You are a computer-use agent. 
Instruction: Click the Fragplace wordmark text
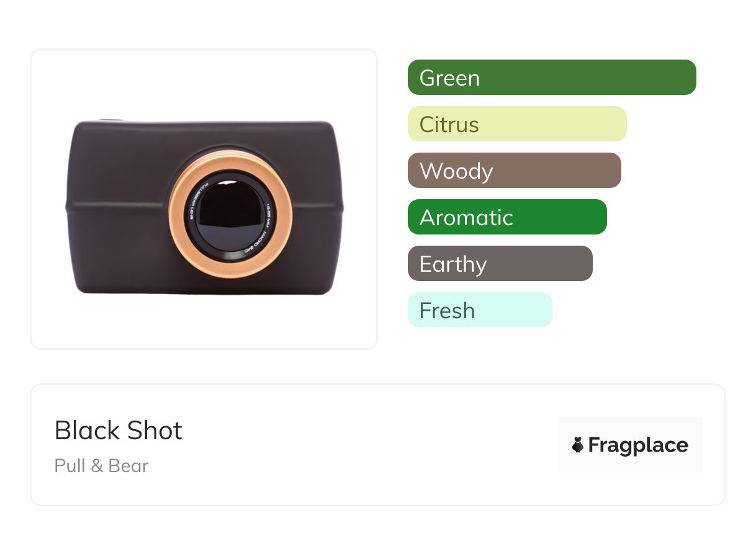click(x=637, y=445)
